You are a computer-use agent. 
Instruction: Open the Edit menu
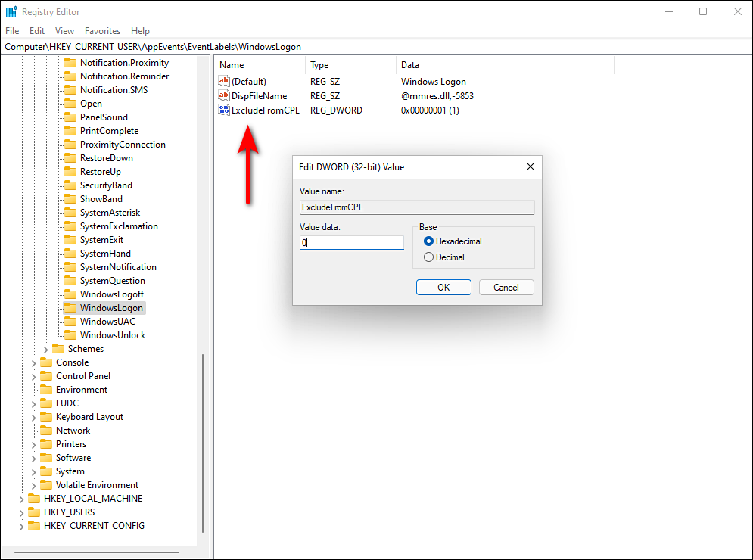tap(37, 31)
